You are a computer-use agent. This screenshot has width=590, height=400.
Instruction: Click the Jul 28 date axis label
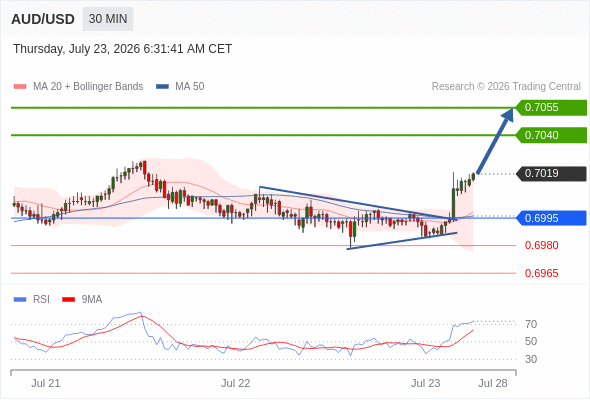pyautogui.click(x=493, y=383)
